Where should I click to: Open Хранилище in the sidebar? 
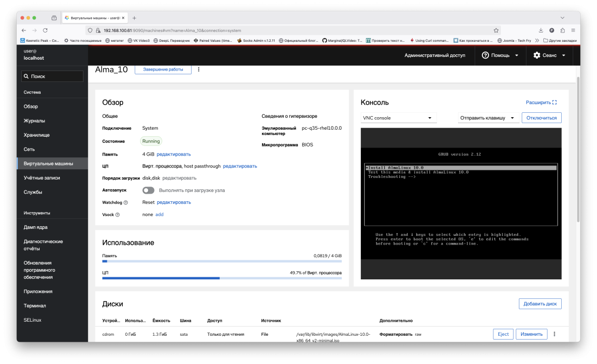coord(36,135)
